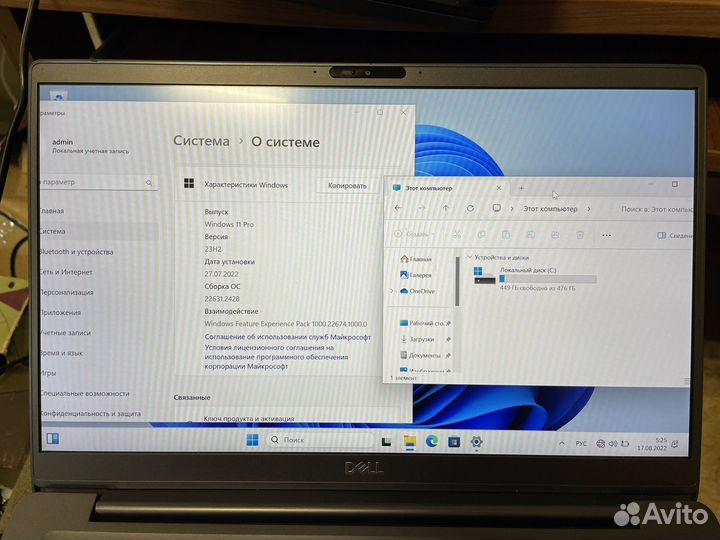Click the Cut scissors icon in Explorer toolbar
This screenshot has height=540, width=720.
pos(456,235)
